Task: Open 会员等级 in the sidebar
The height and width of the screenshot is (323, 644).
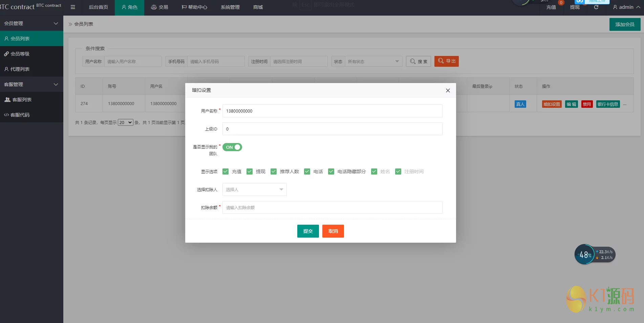Action: (x=20, y=54)
